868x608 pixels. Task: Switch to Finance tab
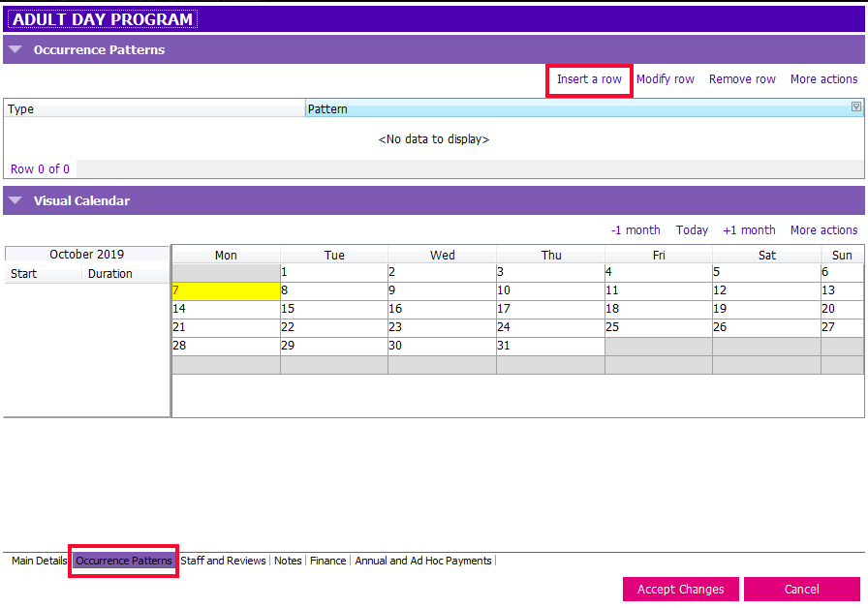coord(327,561)
